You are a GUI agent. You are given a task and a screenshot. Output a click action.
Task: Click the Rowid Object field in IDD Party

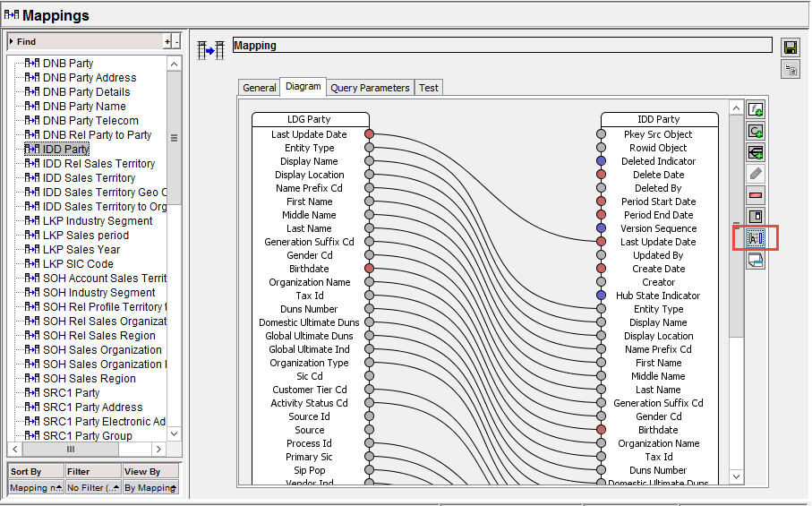point(658,148)
